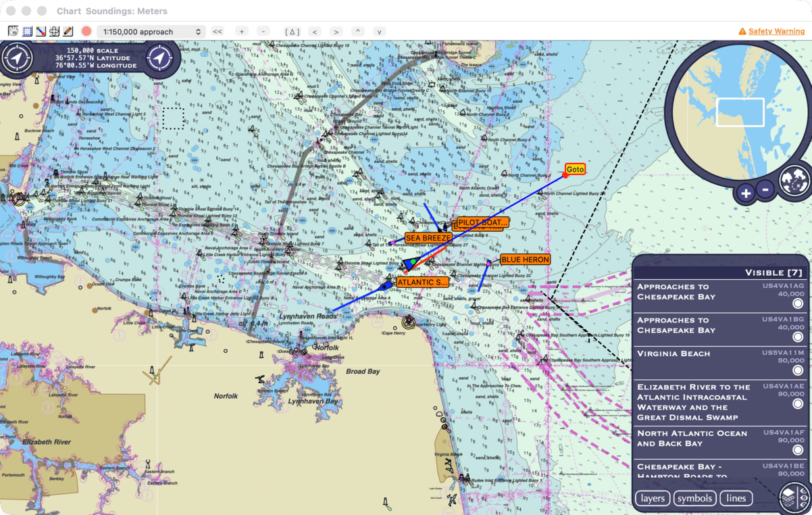This screenshot has width=812, height=515.
Task: Pan chart right with '>' button
Action: (x=336, y=32)
